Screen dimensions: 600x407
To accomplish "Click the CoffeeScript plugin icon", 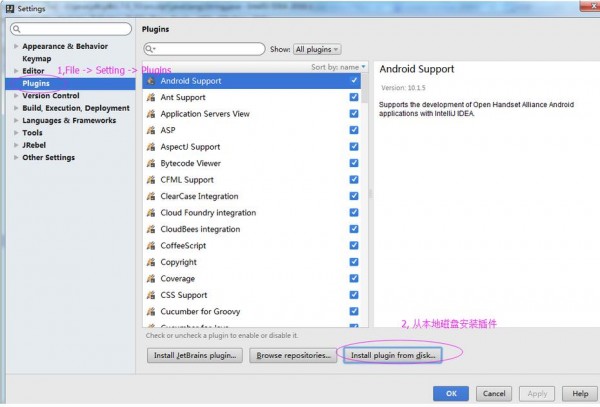I will click(x=151, y=246).
